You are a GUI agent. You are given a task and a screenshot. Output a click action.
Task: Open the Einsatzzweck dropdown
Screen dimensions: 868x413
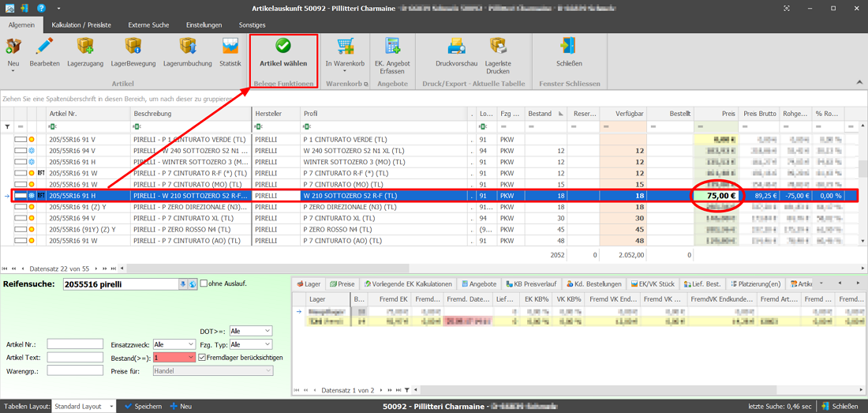[x=176, y=344]
